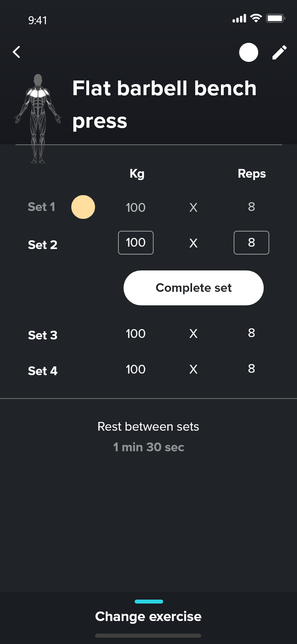Tap the back arrow icon
Viewport: 297px width, 644px height.
click(x=17, y=52)
